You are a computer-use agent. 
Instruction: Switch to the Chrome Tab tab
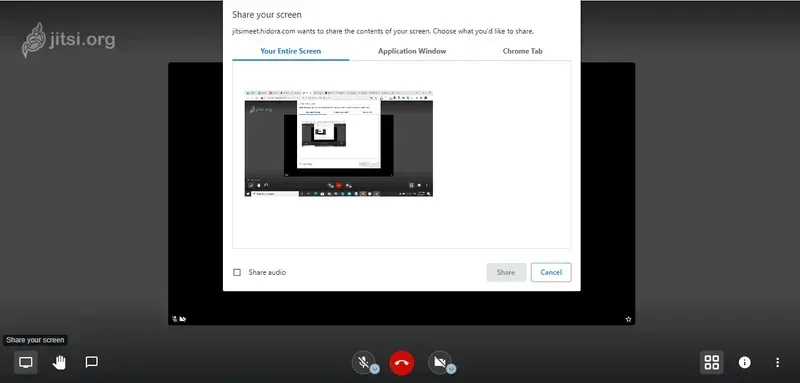tap(522, 51)
